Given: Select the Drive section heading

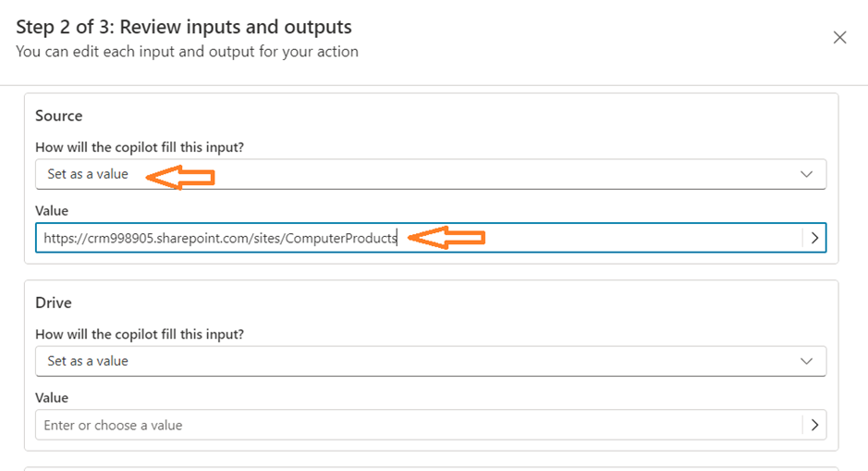Looking at the screenshot, I should 54,303.
